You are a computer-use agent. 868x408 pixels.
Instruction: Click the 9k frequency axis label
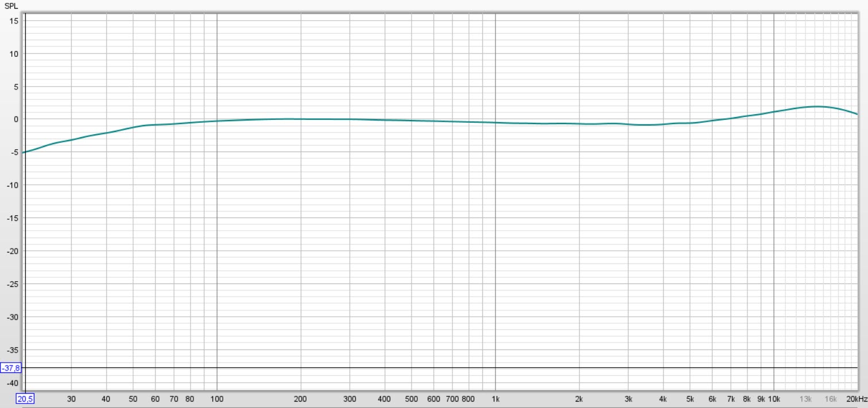click(761, 399)
